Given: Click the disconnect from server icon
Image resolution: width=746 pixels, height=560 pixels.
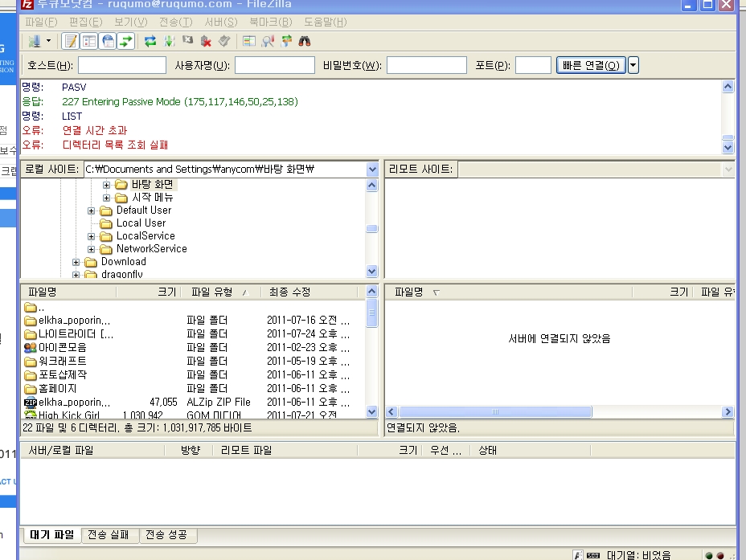Looking at the screenshot, I should click(x=207, y=41).
